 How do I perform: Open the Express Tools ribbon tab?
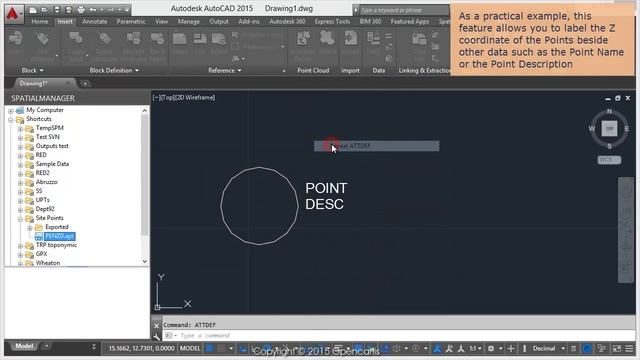pyautogui.click(x=332, y=21)
